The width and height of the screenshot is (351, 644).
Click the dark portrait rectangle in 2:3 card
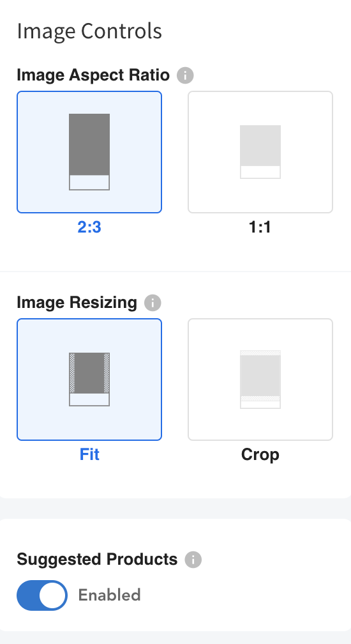[x=89, y=144]
